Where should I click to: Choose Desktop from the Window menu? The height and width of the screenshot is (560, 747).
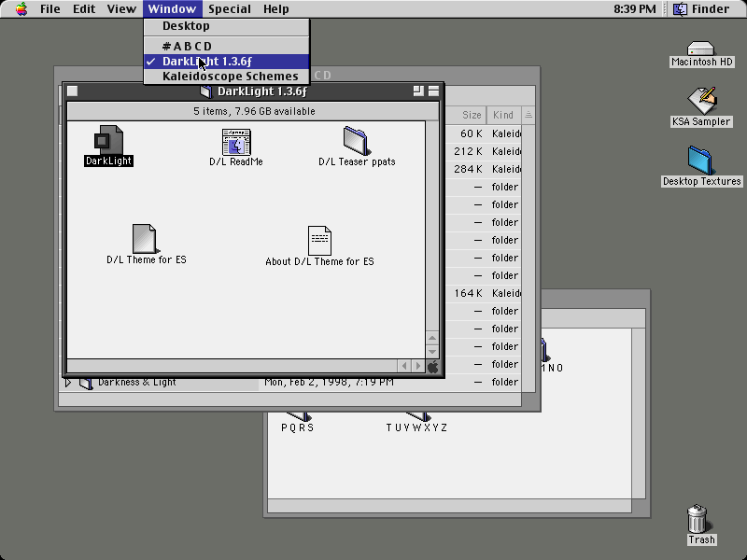pyautogui.click(x=226, y=26)
